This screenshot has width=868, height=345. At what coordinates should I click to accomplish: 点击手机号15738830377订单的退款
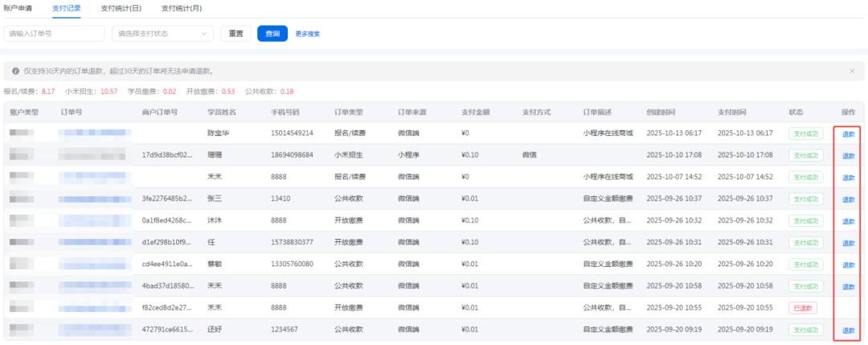848,243
